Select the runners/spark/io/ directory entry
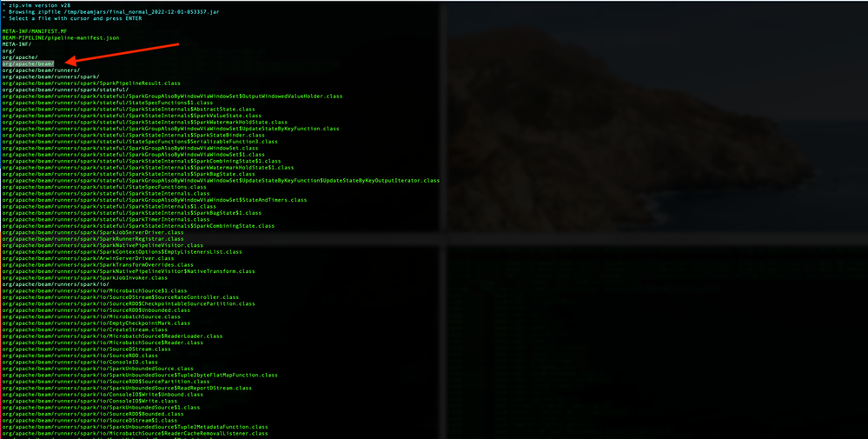Screen dimensions: 868x439 [x=55, y=284]
